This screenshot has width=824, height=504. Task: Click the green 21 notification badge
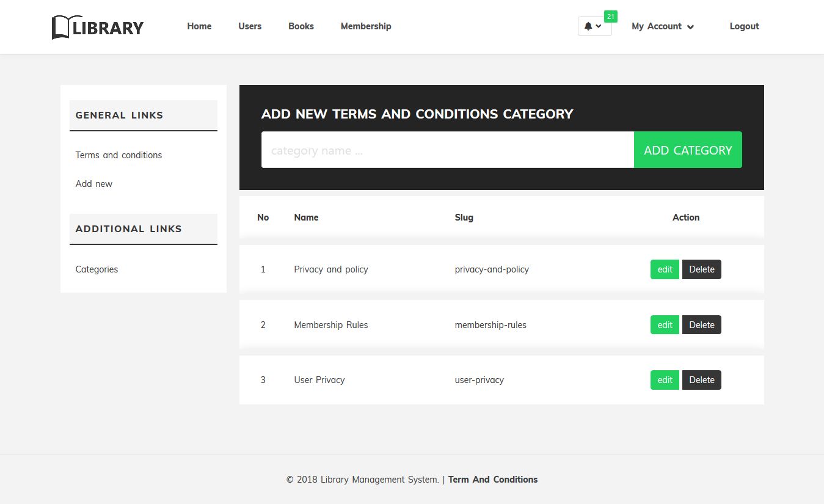click(x=610, y=16)
